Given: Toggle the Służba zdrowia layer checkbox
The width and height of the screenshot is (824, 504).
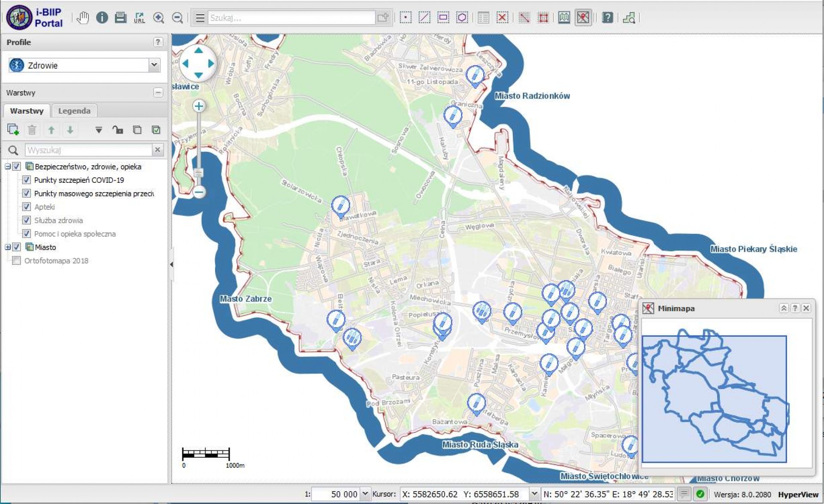Looking at the screenshot, I should tap(26, 220).
